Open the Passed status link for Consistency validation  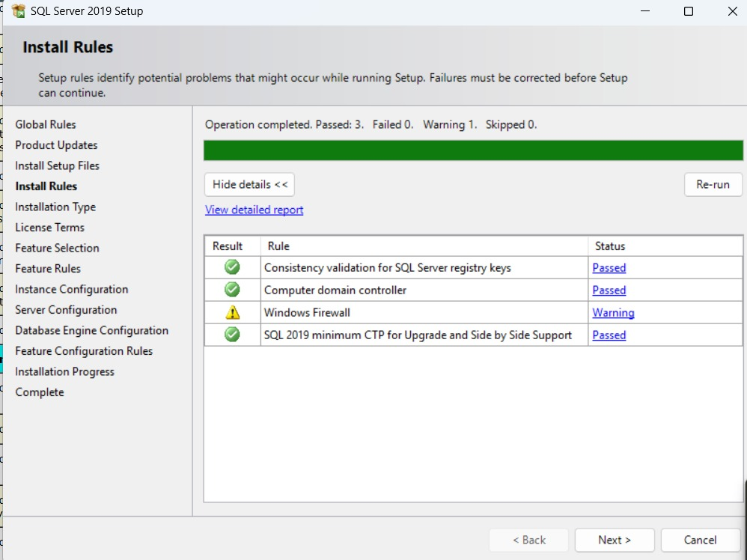pyautogui.click(x=609, y=268)
